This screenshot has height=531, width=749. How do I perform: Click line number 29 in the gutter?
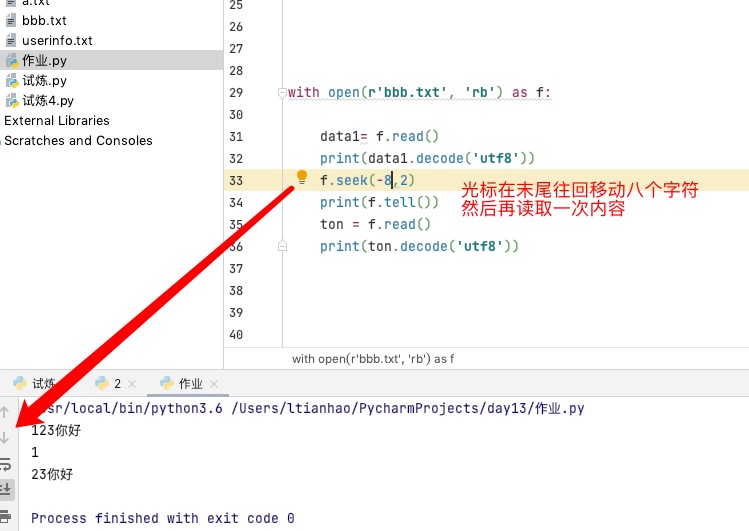coord(236,93)
